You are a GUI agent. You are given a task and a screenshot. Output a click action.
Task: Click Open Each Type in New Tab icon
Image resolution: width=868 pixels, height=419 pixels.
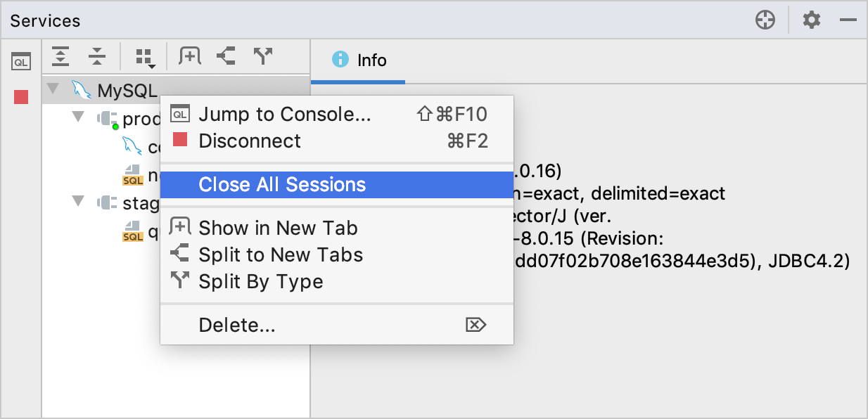262,56
